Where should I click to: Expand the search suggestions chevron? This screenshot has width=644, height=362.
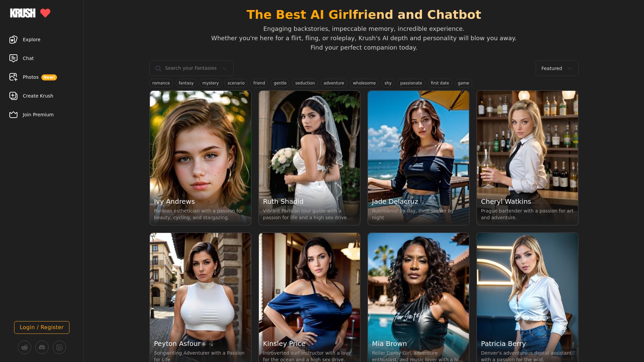tap(225, 68)
